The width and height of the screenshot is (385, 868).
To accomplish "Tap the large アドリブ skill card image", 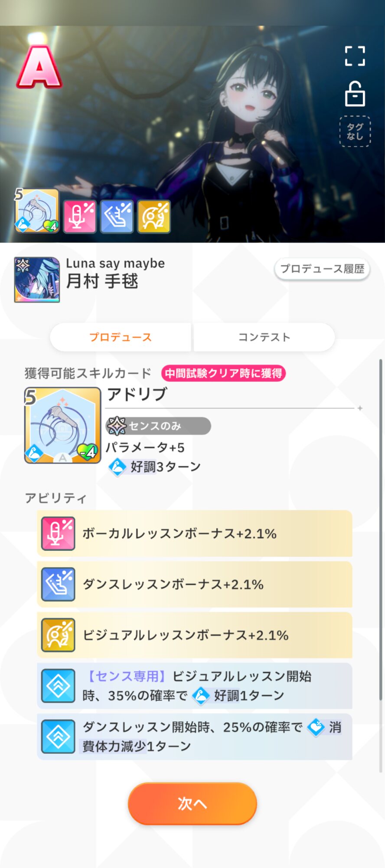I will [62, 425].
